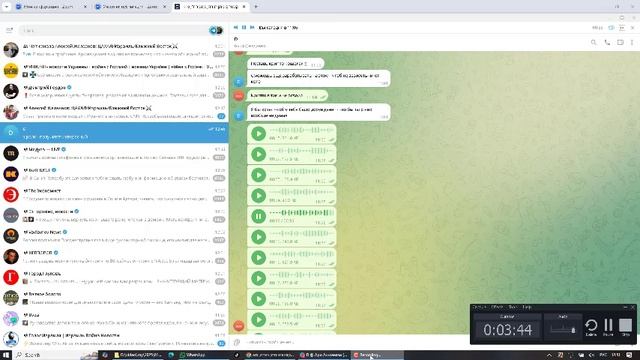Search within the open chat

pos(593,42)
